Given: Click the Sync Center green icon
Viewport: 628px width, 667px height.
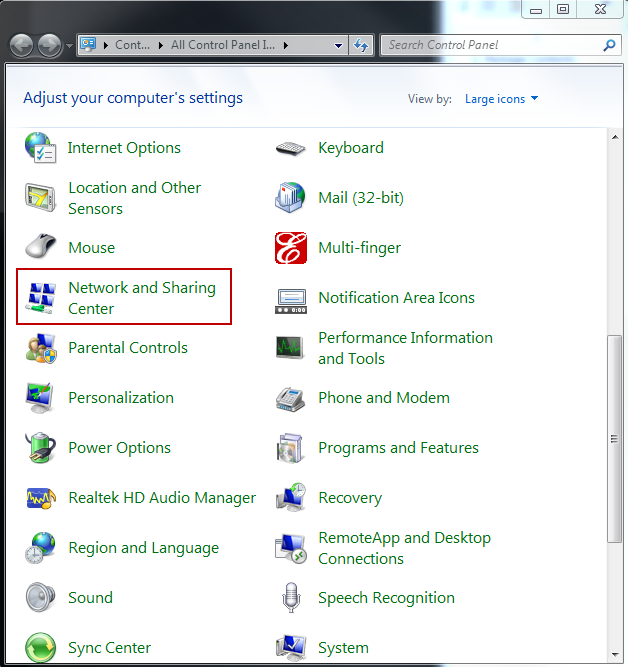Looking at the screenshot, I should coord(40,648).
